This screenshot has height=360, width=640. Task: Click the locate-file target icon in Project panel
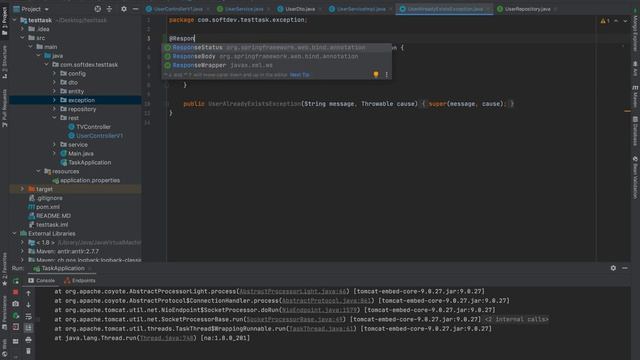pyautogui.click(x=98, y=9)
